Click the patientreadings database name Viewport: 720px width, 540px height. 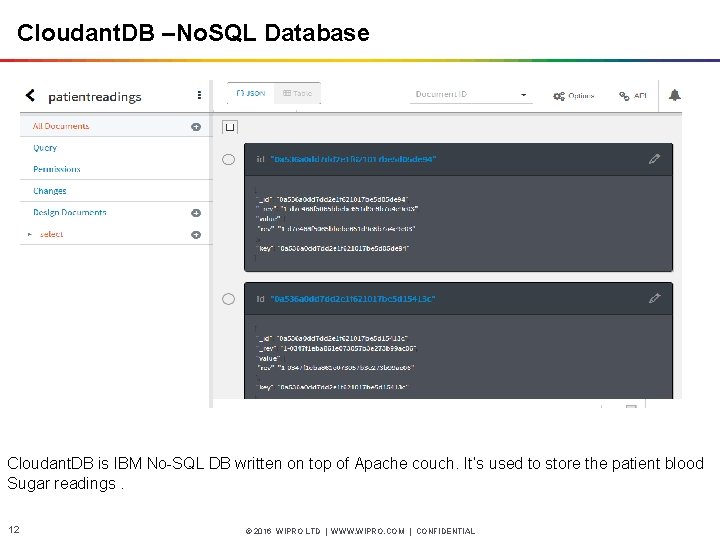pos(95,96)
